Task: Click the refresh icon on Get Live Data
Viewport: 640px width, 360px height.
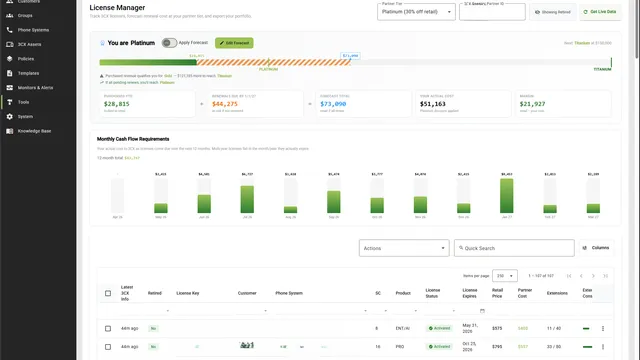Action: pos(585,12)
